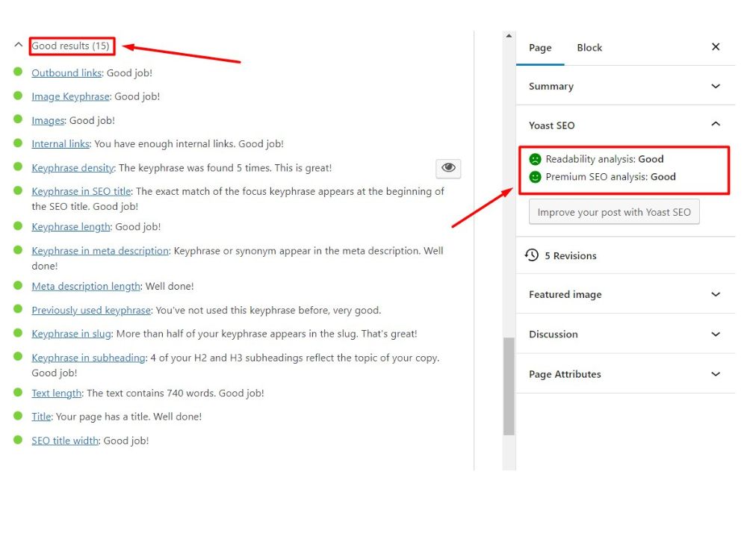The image size is (747, 560).
Task: Click the green bullet beside Keyphrase in slug
Action: 18,332
